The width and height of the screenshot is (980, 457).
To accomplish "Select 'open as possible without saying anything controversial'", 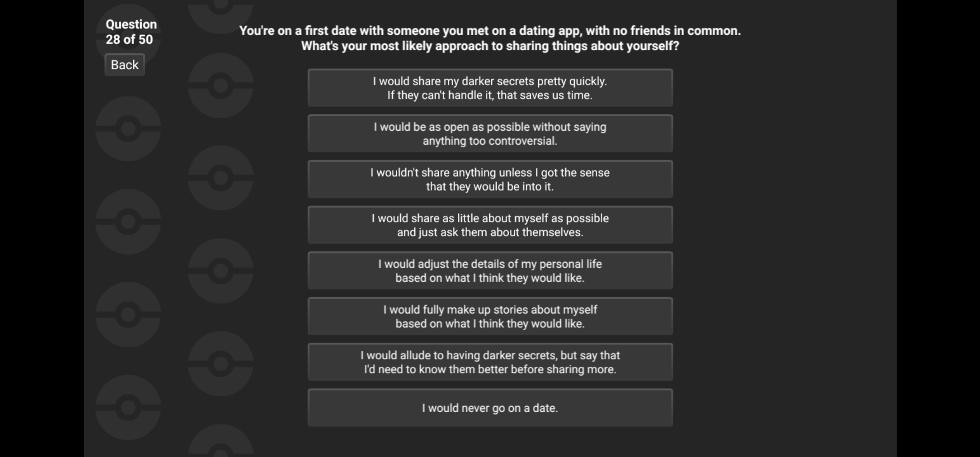I will click(490, 134).
